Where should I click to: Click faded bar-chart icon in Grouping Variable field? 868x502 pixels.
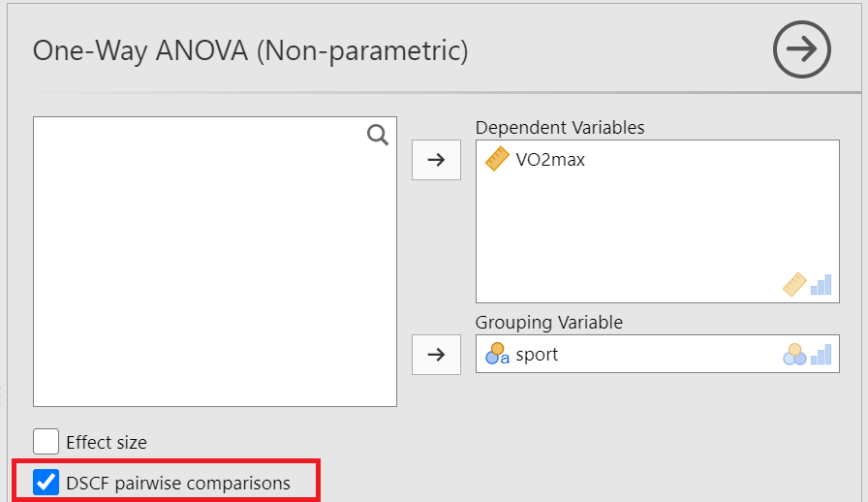[x=821, y=355]
